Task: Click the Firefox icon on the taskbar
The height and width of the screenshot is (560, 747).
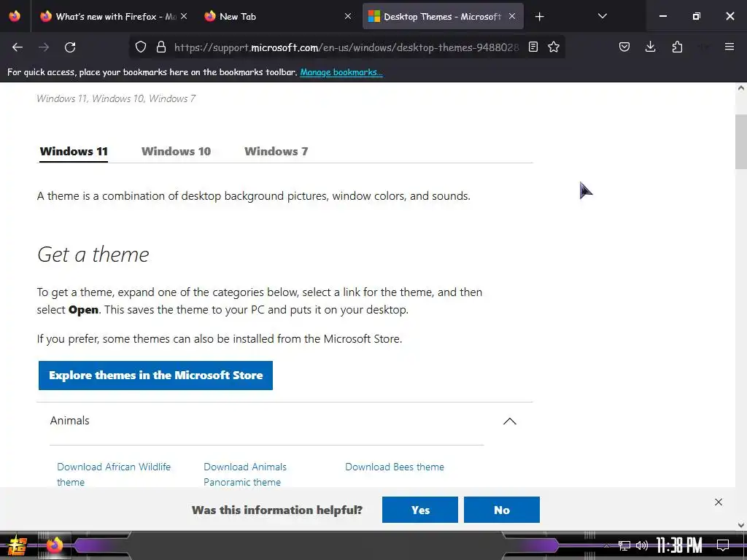Action: 54,545
